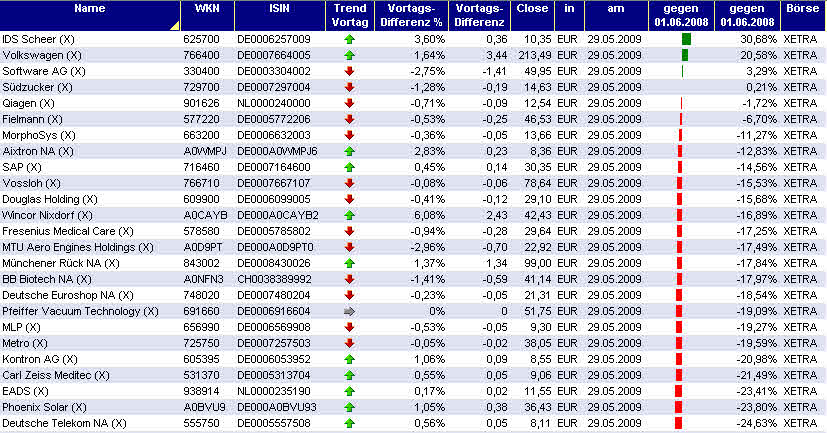Image resolution: width=827 pixels, height=433 pixels.
Task: Click red down arrow for Douglas Holding
Action: click(349, 199)
